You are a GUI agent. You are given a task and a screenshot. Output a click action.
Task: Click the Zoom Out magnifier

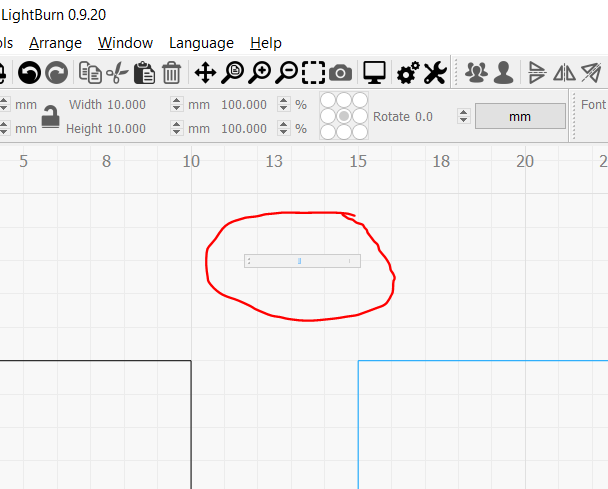point(287,73)
